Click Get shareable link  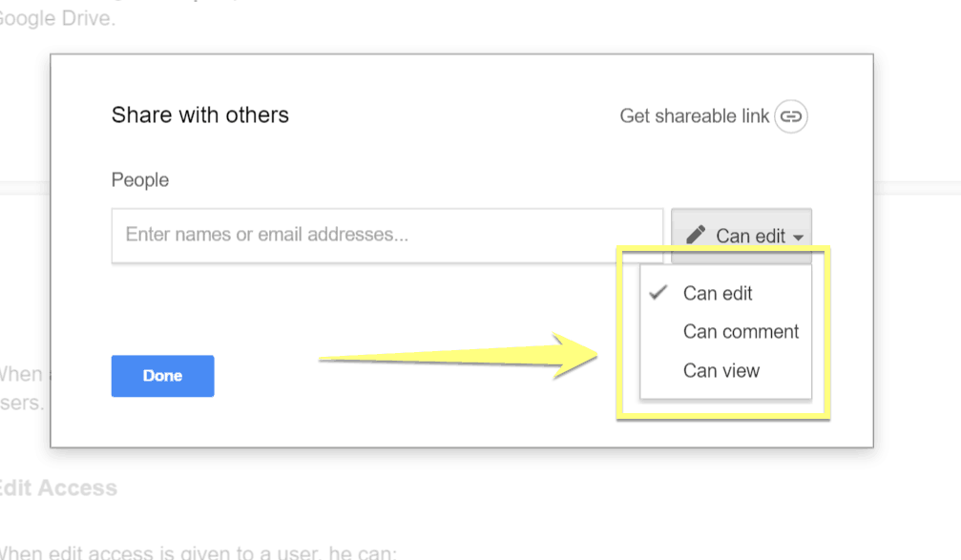coord(695,115)
